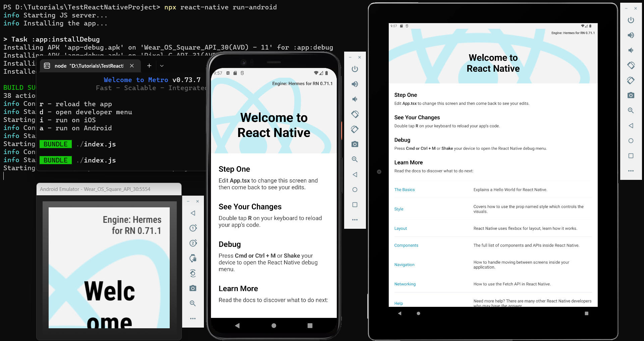Minimize the Wear OS emulator toolbar
Screen dimensions: 644x341
[x=188, y=201]
